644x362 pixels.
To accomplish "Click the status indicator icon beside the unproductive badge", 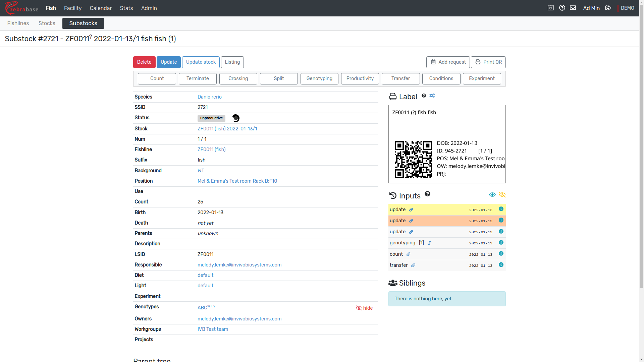I will pyautogui.click(x=236, y=118).
